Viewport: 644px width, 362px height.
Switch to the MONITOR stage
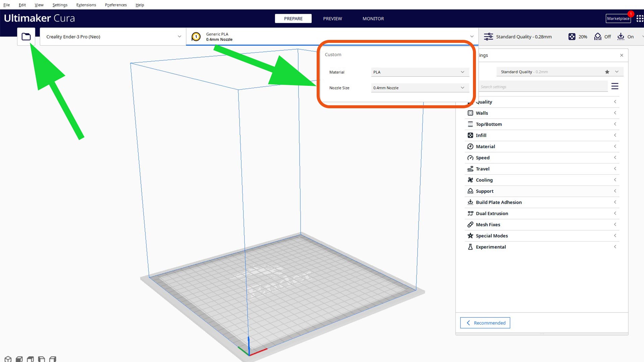click(373, 18)
